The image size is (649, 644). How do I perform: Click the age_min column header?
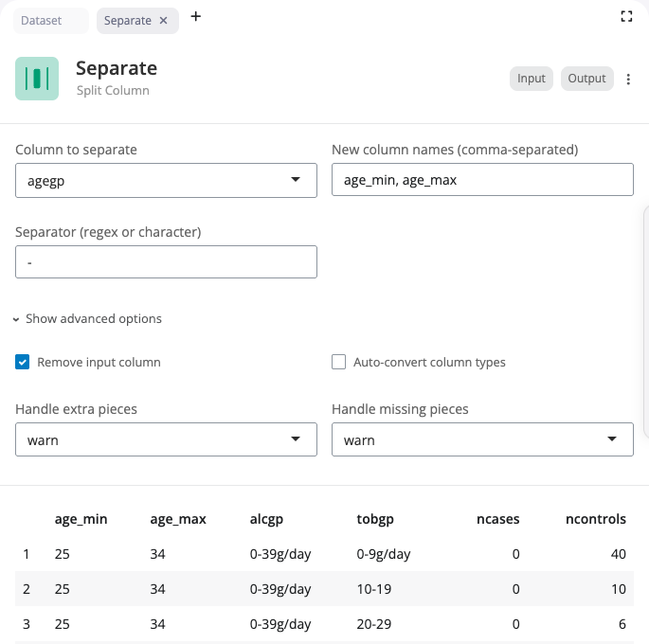coord(81,519)
